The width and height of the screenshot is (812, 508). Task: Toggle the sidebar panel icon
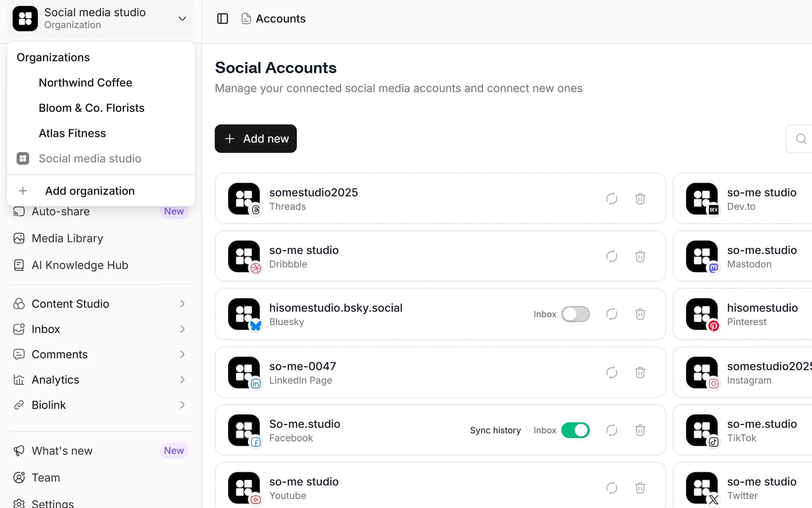click(x=222, y=19)
